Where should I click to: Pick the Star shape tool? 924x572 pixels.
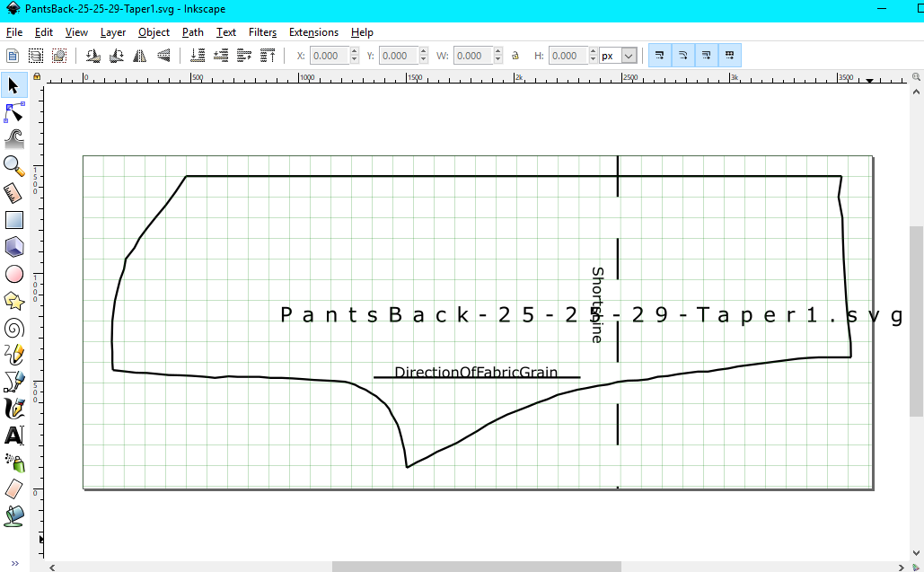pos(13,300)
